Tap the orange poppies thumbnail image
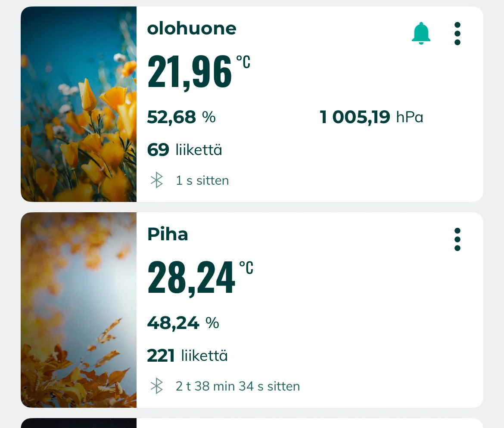504x428 pixels. (79, 104)
